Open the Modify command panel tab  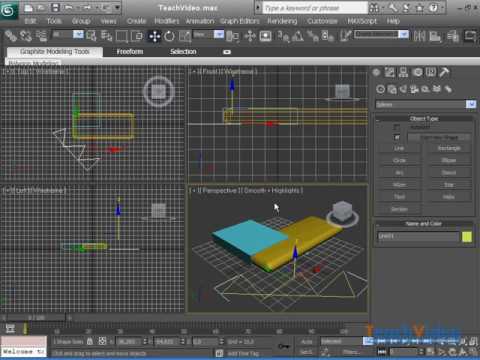coord(390,72)
